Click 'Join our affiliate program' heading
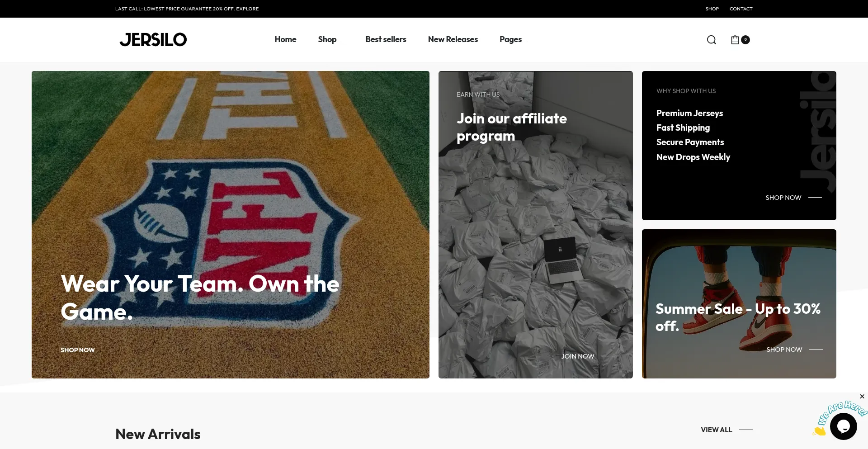868x449 pixels. (512, 127)
